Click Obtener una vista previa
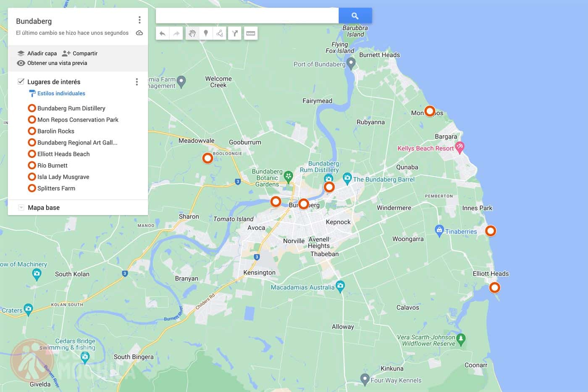588x392 pixels. (x=52, y=63)
